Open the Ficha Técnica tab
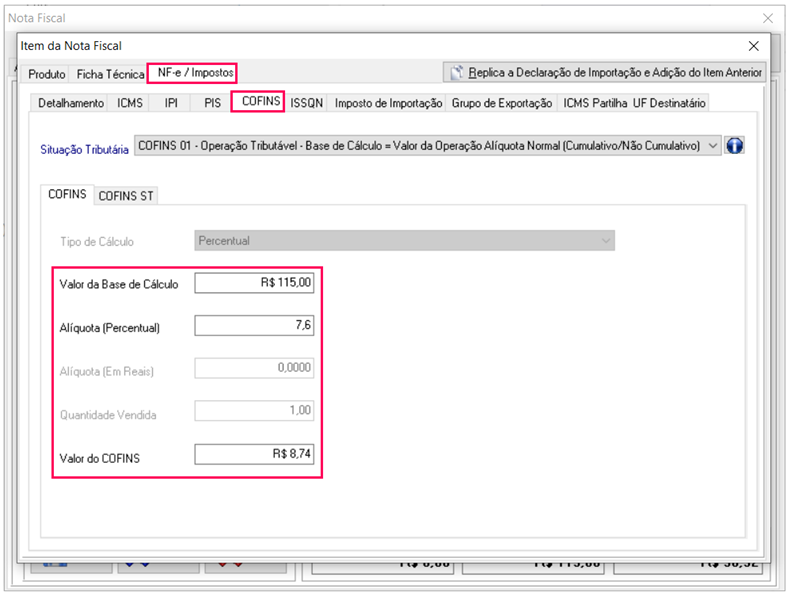 [111, 74]
